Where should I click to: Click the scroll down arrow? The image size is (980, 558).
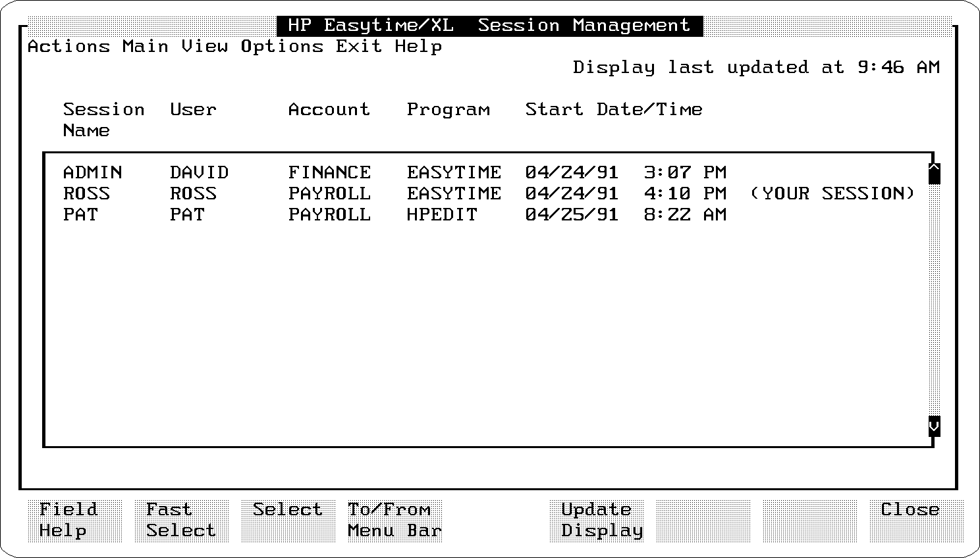pos(934,426)
